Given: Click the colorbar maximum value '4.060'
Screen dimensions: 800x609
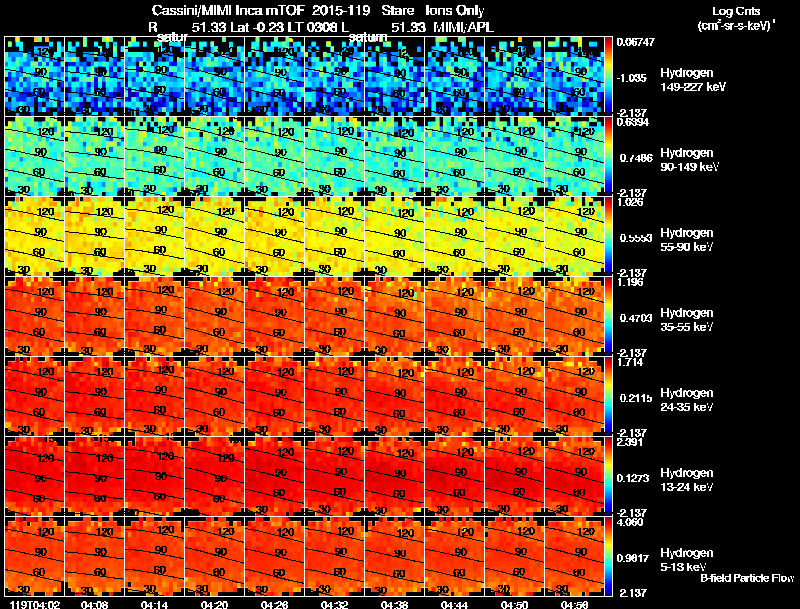Looking at the screenshot, I should point(630,523).
